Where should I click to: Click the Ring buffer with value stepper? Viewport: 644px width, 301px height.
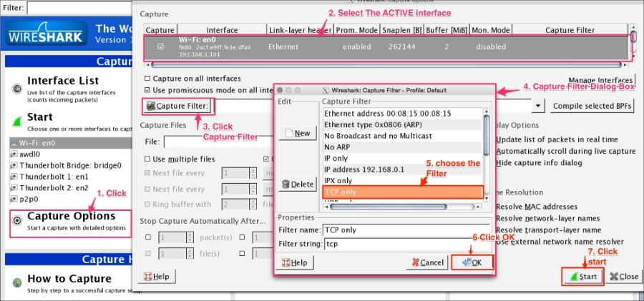click(253, 204)
